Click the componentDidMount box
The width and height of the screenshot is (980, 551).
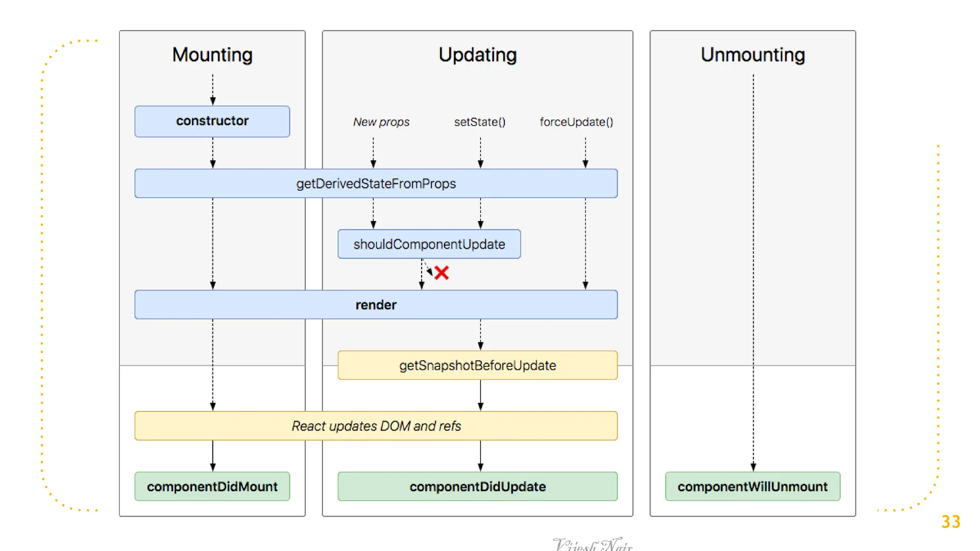pos(212,486)
